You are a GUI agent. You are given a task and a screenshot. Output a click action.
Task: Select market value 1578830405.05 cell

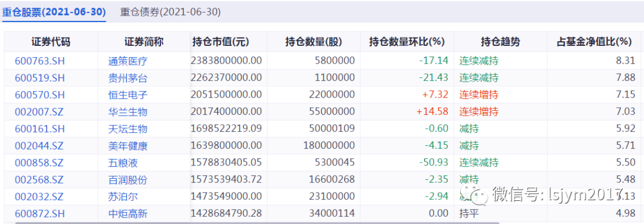click(227, 163)
